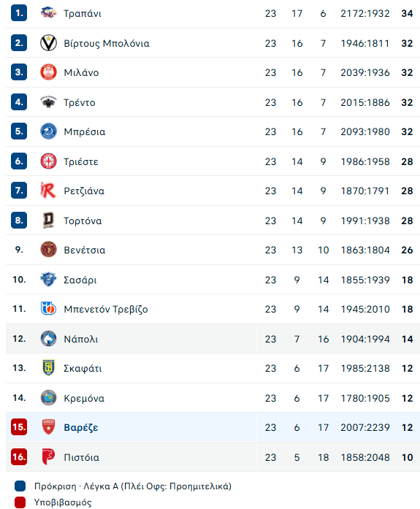Click the blue promotion legend swatch

pyautogui.click(x=20, y=486)
